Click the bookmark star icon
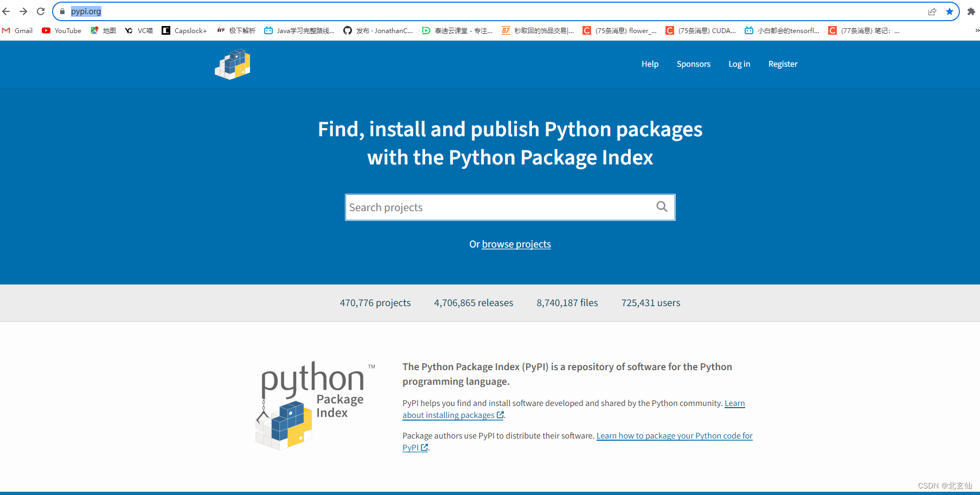 click(x=950, y=11)
